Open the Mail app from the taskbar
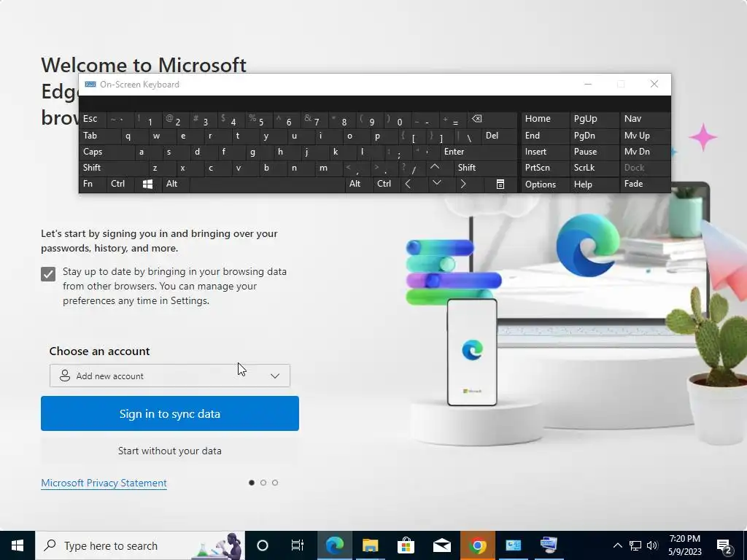 [441, 545]
